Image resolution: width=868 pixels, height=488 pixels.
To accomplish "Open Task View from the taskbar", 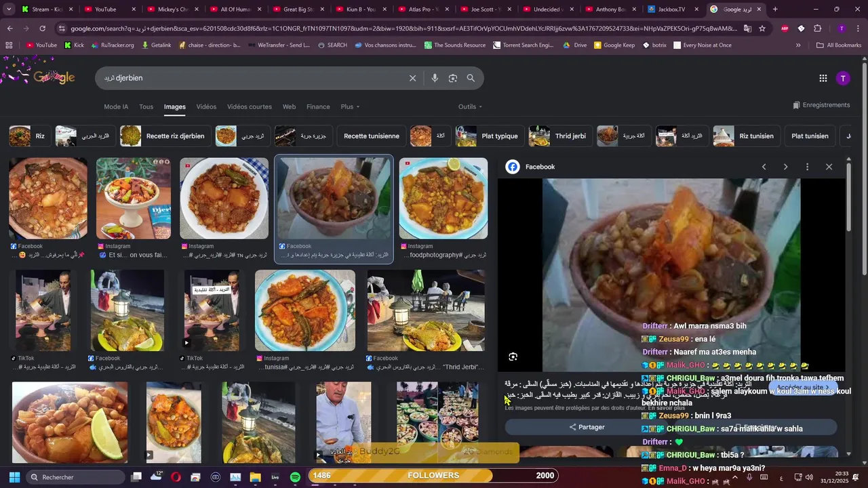I will click(x=136, y=477).
